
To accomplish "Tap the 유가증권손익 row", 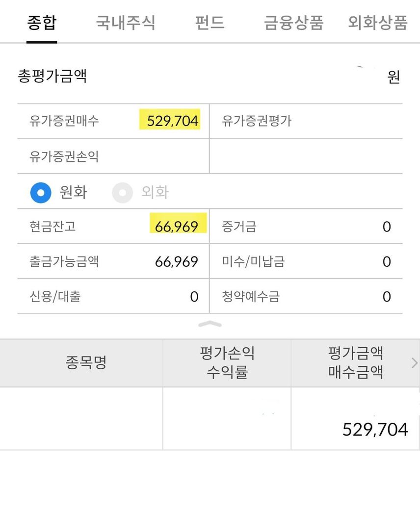I will [64, 156].
